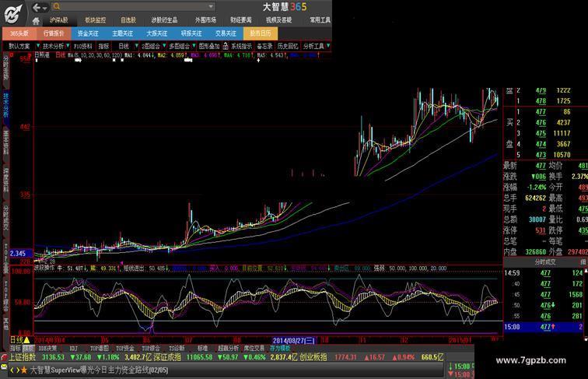Screen dimensions: 588x379
Task: Select the 超赢分析 indicator tab
Action: point(228,349)
